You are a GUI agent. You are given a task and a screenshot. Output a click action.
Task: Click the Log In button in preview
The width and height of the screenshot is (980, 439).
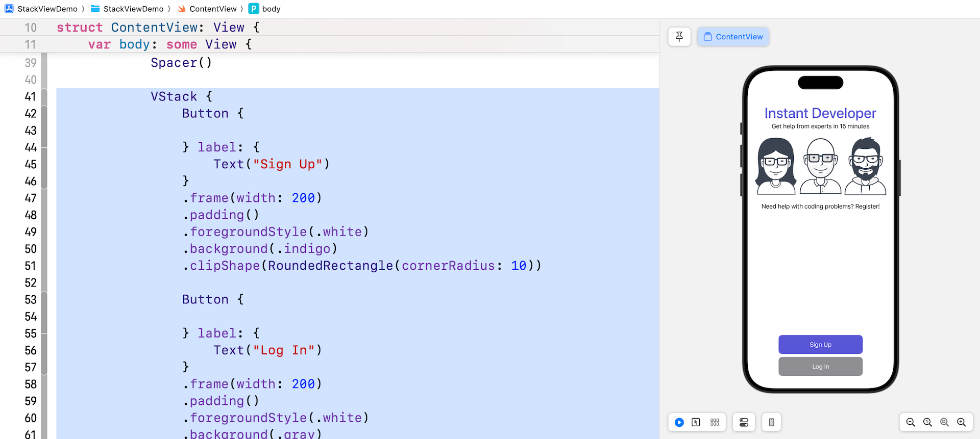(820, 367)
